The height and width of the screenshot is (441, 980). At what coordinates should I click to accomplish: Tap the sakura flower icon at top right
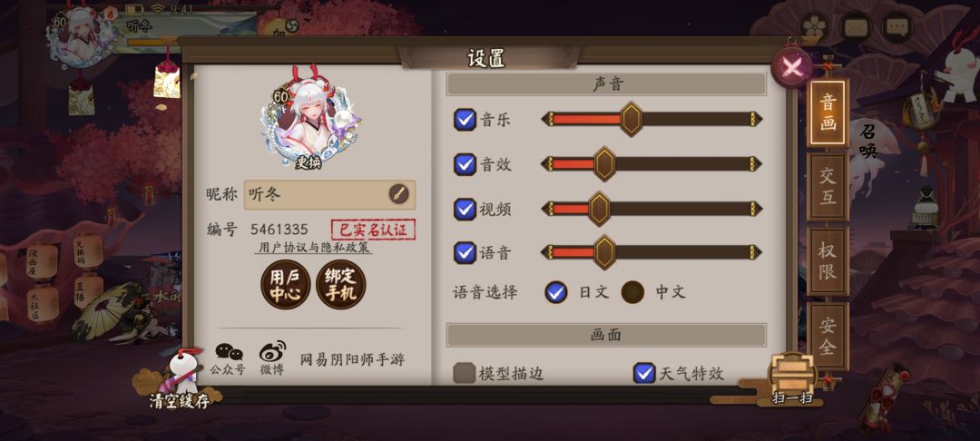pyautogui.click(x=814, y=27)
